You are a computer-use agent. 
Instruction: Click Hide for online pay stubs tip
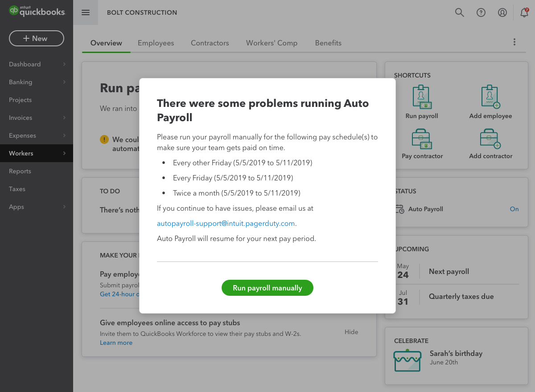click(x=351, y=332)
